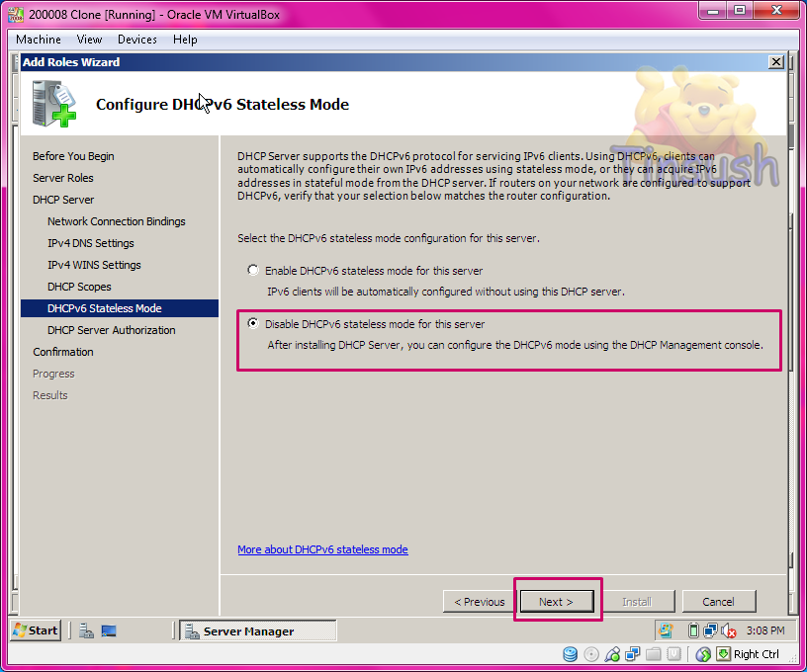Click greyed Results step in sidebar
Screen dimensions: 807x672
coord(49,395)
